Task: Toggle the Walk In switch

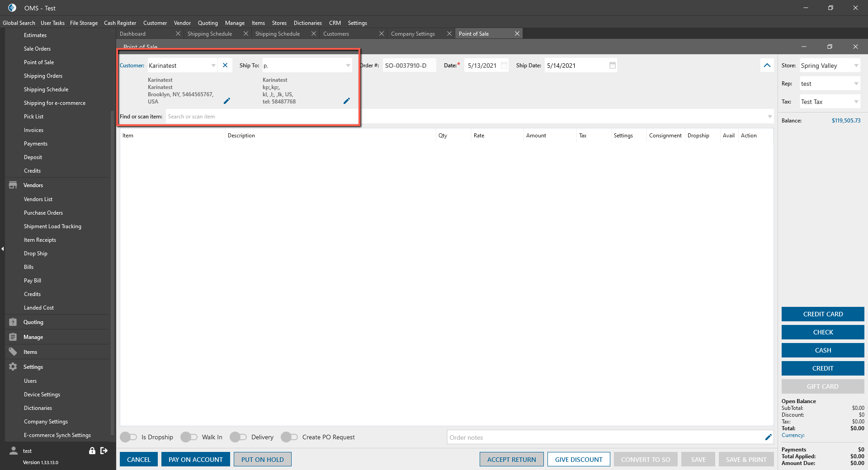Action: [x=189, y=437]
